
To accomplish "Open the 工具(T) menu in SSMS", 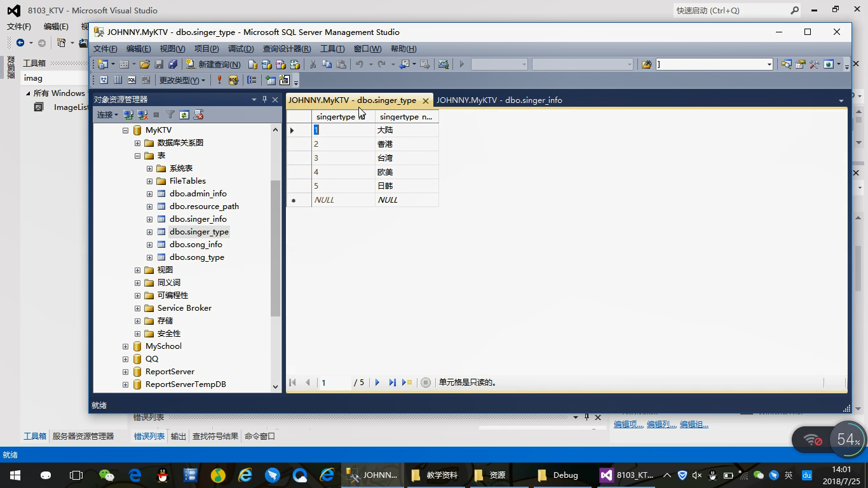I will click(332, 49).
